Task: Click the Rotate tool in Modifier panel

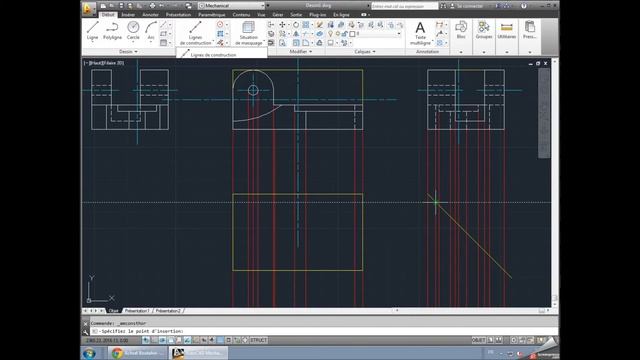Action: 296,25
